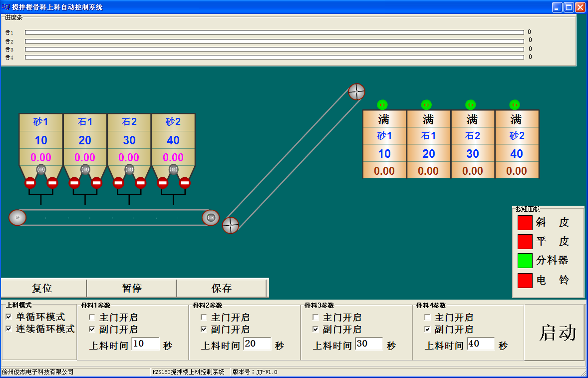Click the left red gate valve under 砂2 hopper
Screen dimensions: 588x378
(x=162, y=183)
